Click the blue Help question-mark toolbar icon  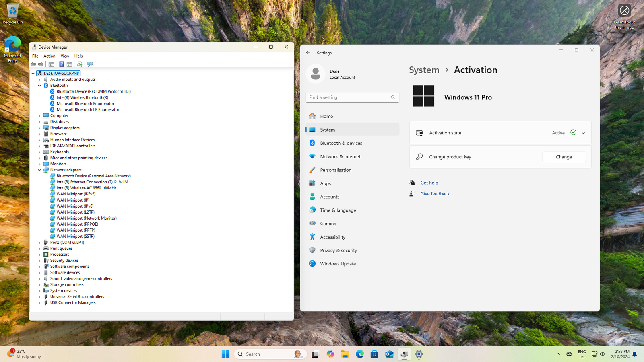coord(61,64)
